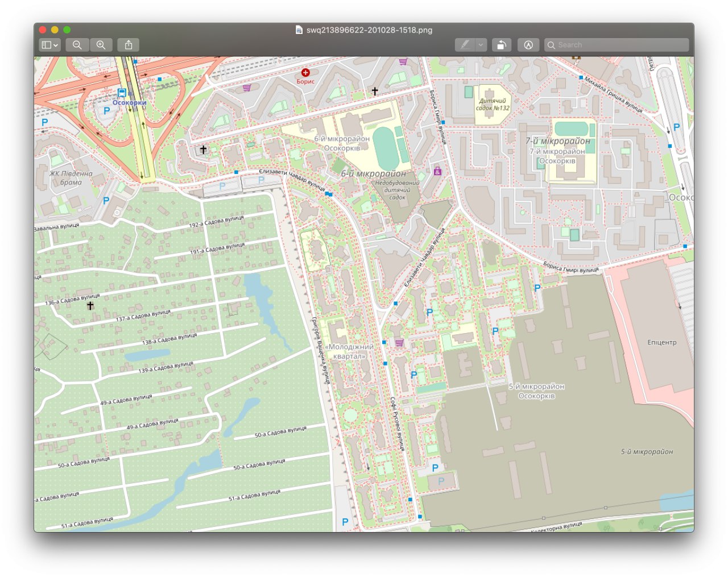Viewport: 728px width, 577px height.
Task: Click the church cross icon near 136-а Садова
Action: pyautogui.click(x=90, y=306)
